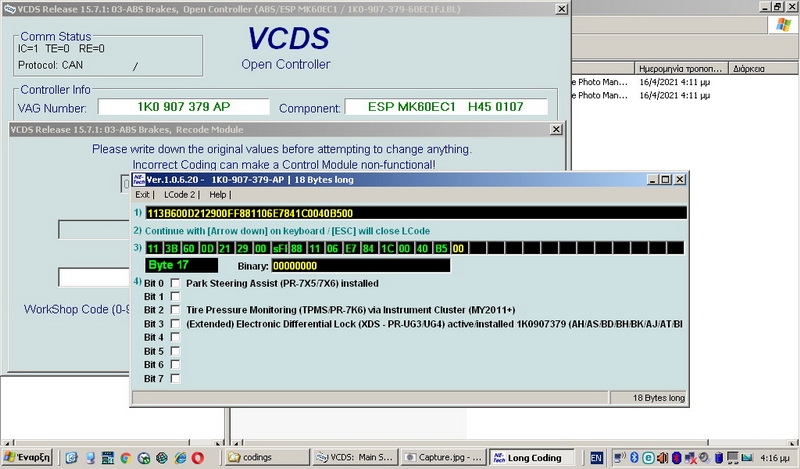Click the Byte 17 indicator label
The image size is (800, 469).
point(182,265)
